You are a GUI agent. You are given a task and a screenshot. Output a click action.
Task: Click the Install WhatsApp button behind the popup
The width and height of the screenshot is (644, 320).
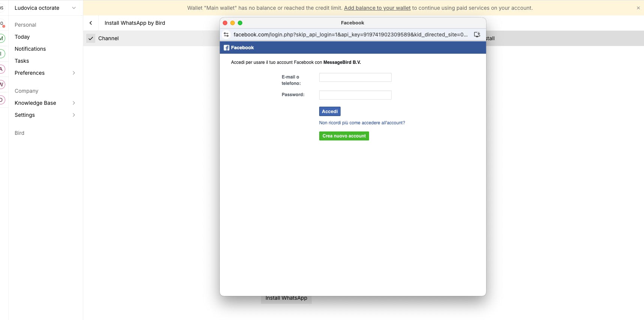pyautogui.click(x=286, y=299)
